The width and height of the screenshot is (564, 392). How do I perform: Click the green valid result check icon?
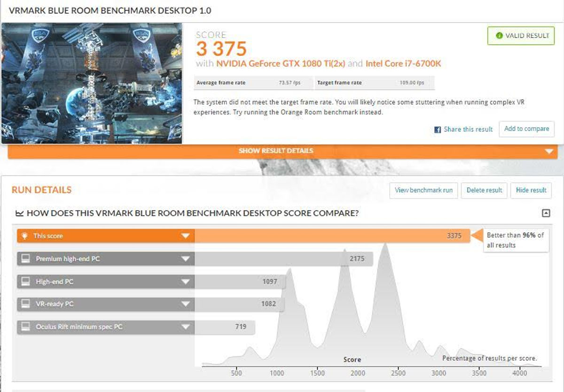(x=499, y=36)
